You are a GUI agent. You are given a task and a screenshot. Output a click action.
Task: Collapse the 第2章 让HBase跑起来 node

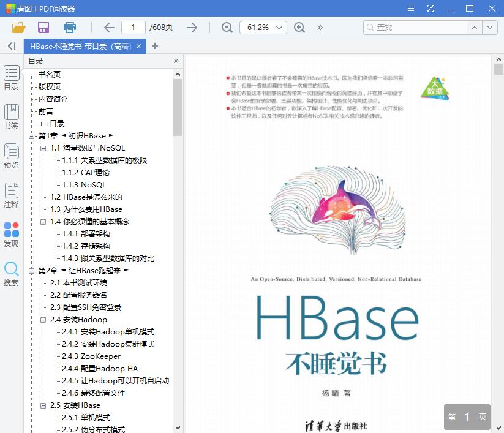[x=31, y=271]
